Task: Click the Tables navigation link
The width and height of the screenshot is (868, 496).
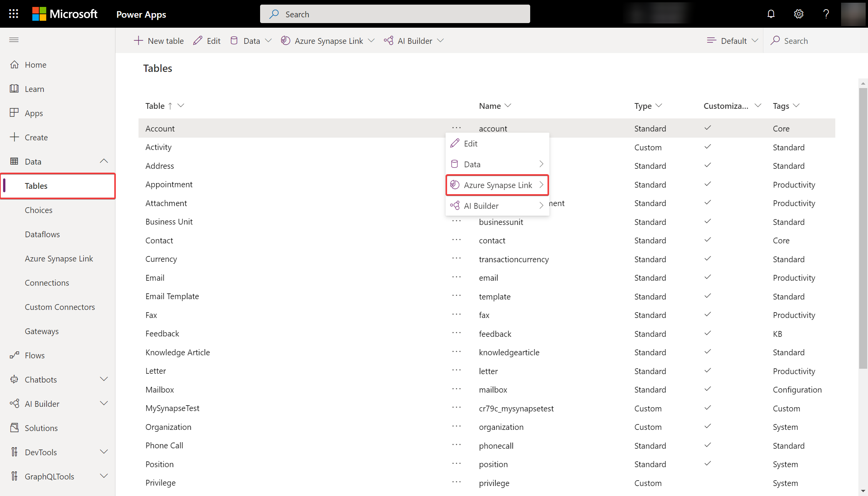Action: pyautogui.click(x=36, y=186)
